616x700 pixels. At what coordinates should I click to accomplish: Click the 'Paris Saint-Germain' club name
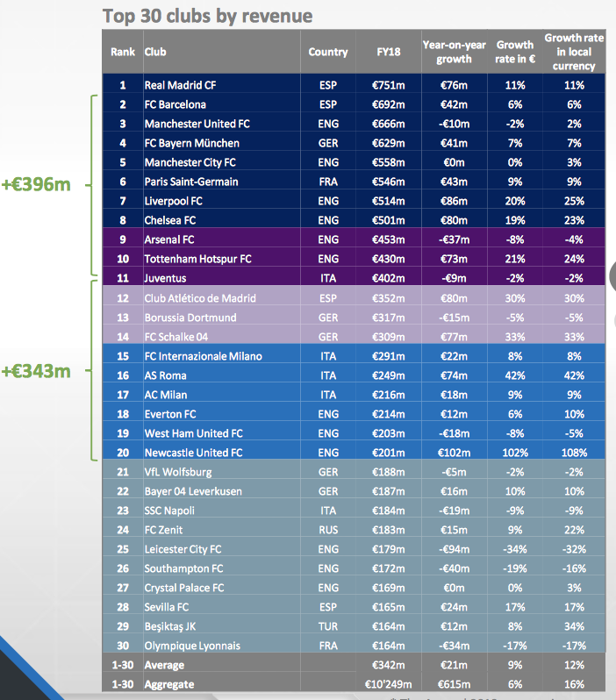click(190, 182)
